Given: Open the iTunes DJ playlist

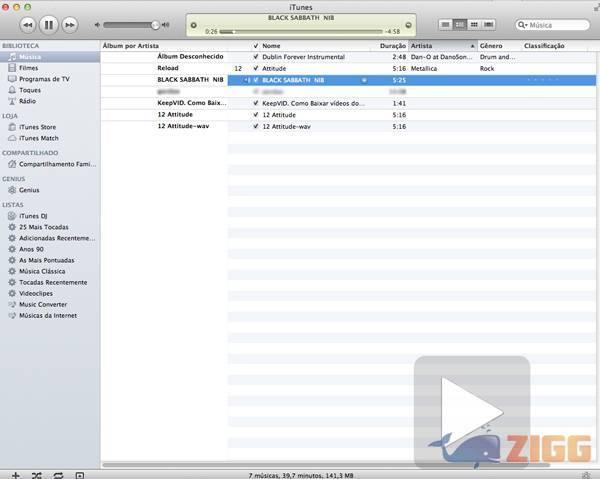Looking at the screenshot, I should tap(35, 215).
